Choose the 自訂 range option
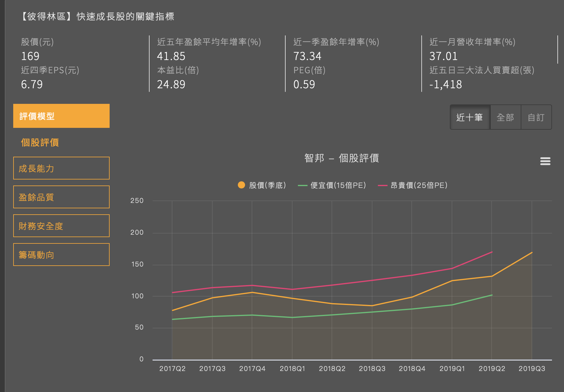The height and width of the screenshot is (392, 564). pyautogui.click(x=536, y=117)
